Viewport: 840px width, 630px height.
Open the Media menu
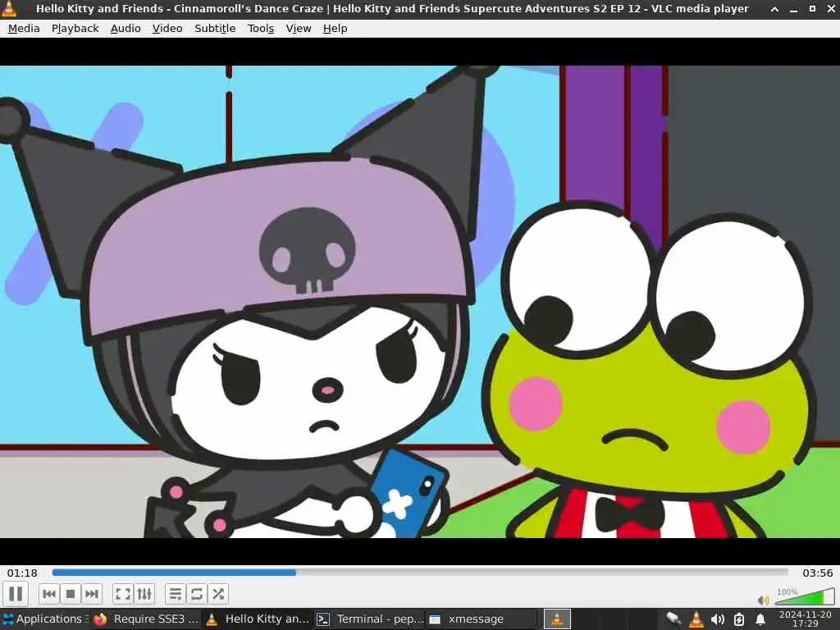[x=24, y=29]
